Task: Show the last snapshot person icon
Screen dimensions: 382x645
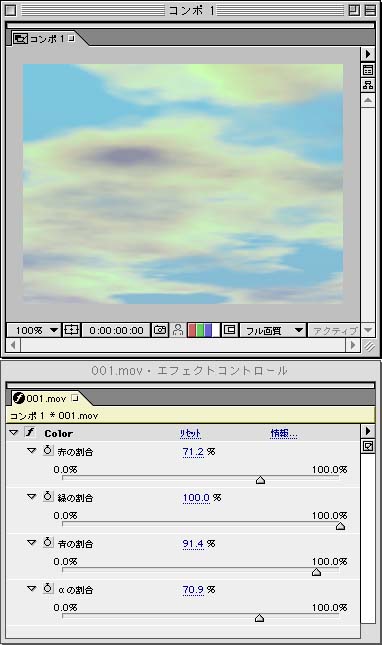Action: (178, 330)
